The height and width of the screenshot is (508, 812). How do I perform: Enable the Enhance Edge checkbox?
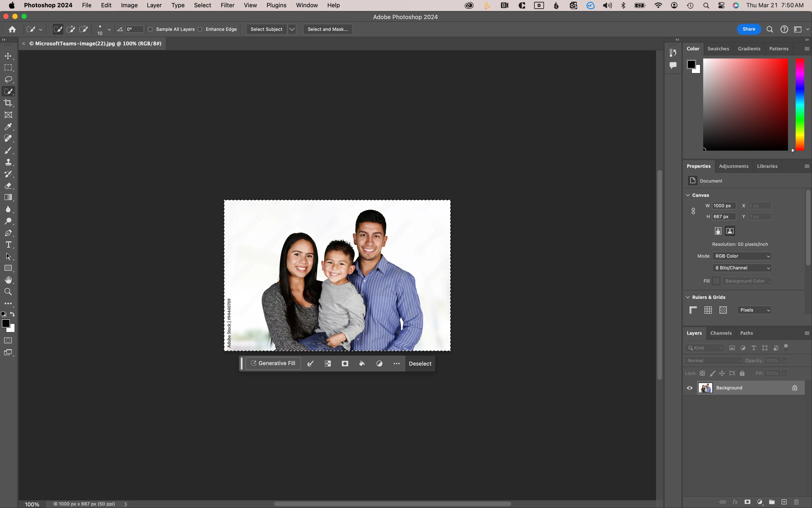coord(200,29)
